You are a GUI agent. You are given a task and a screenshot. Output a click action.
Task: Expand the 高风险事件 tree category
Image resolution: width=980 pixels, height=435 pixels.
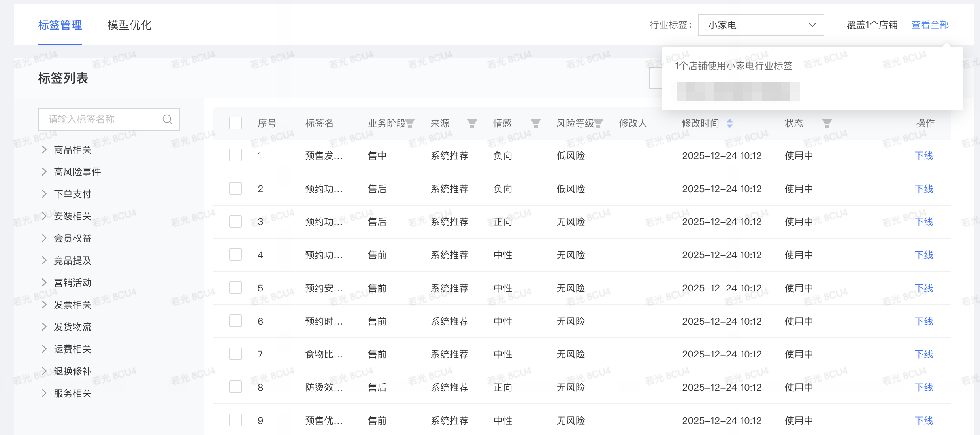44,172
